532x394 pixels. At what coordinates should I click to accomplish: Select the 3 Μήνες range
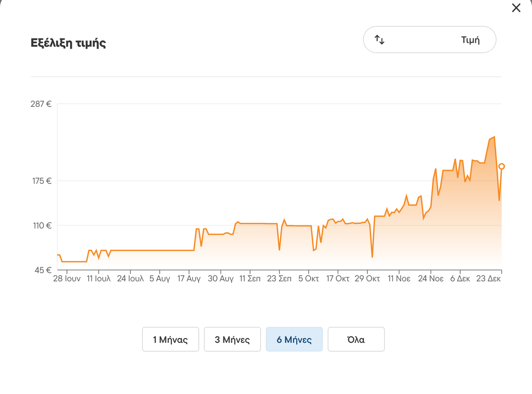coord(232,340)
